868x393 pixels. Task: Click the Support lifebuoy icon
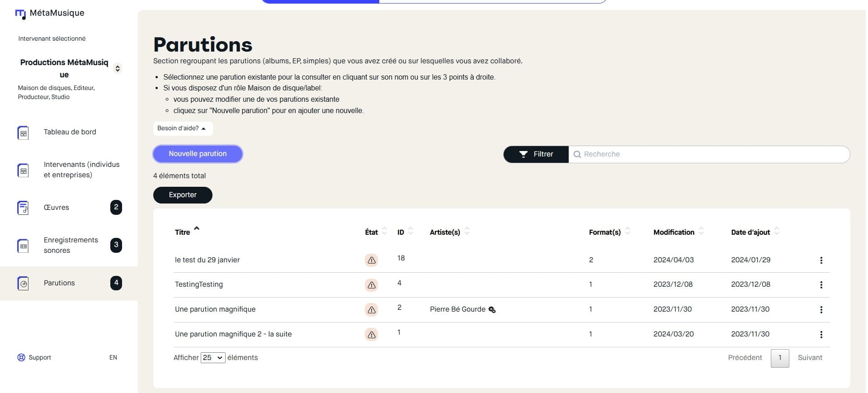[x=21, y=357]
